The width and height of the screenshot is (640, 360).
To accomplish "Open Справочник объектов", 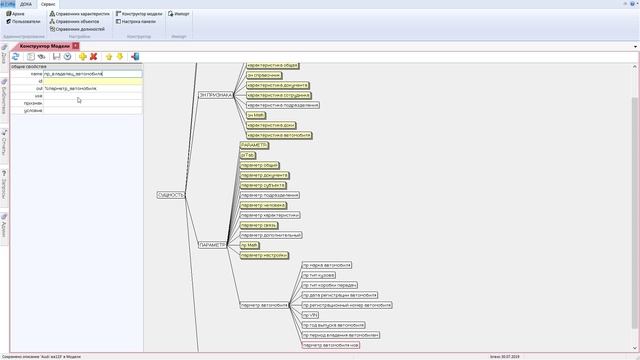I will click(74, 21).
